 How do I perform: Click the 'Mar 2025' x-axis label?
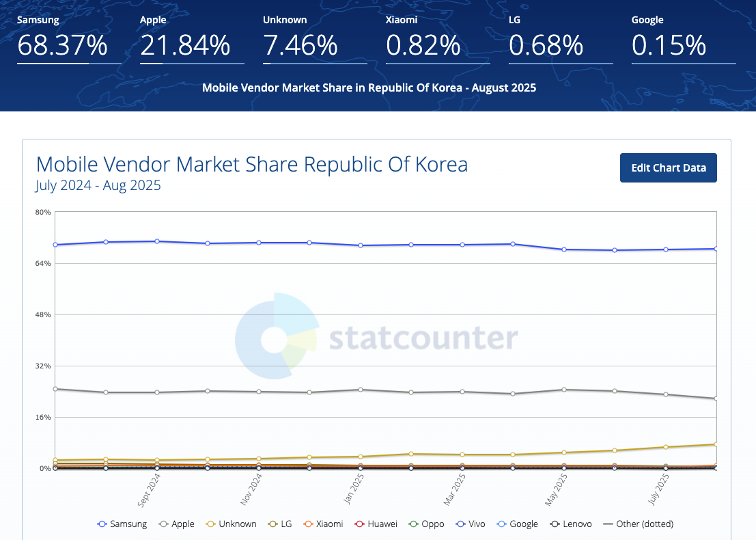point(455,489)
